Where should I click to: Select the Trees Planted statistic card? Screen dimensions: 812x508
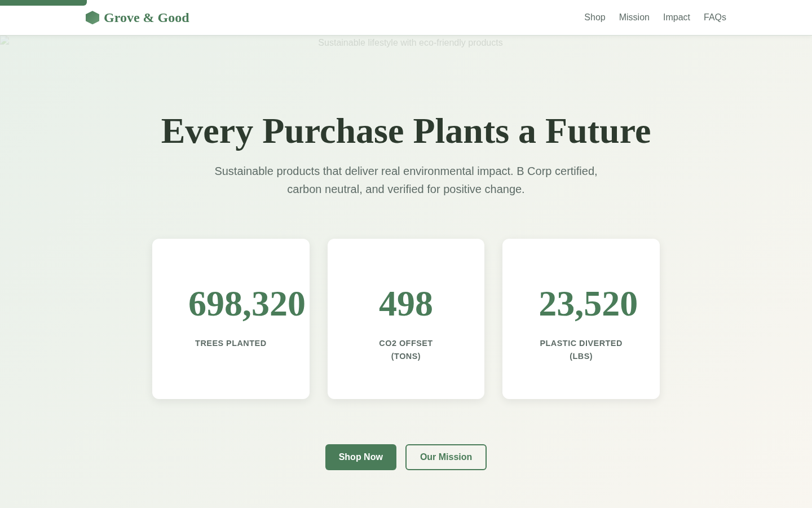click(231, 319)
